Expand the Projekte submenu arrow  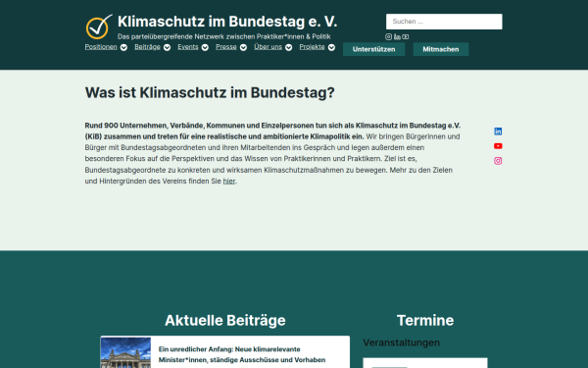coord(331,47)
